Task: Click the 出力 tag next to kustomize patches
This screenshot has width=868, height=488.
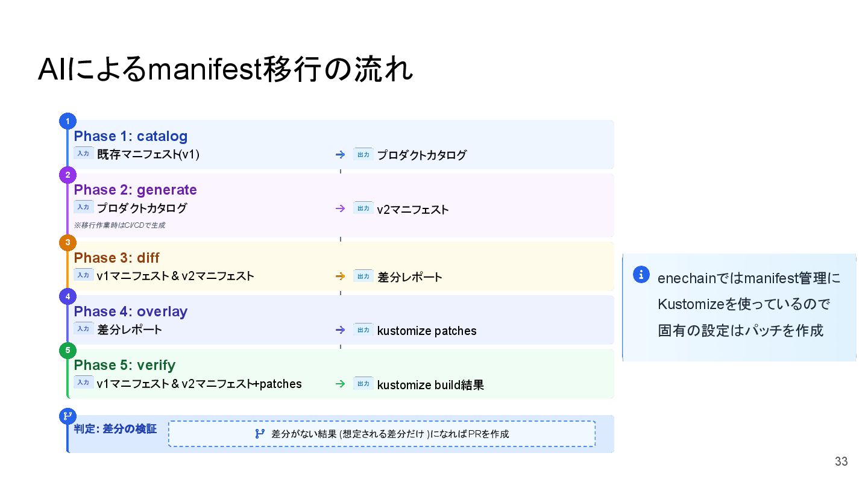Action: tap(363, 330)
